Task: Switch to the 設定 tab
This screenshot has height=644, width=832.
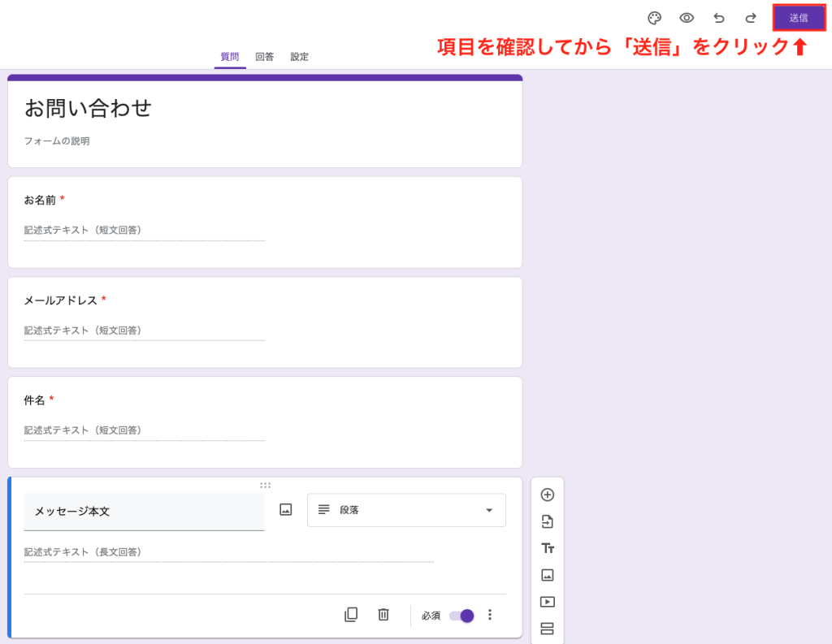Action: coord(299,57)
